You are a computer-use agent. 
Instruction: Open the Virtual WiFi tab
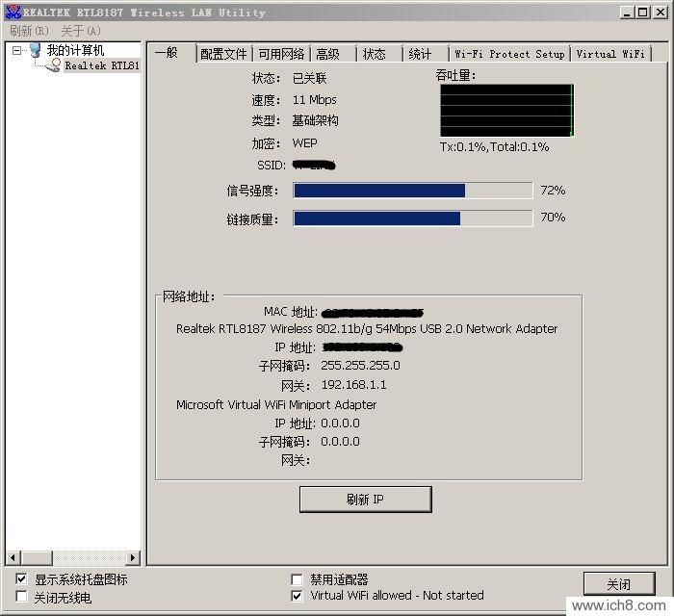(x=610, y=54)
